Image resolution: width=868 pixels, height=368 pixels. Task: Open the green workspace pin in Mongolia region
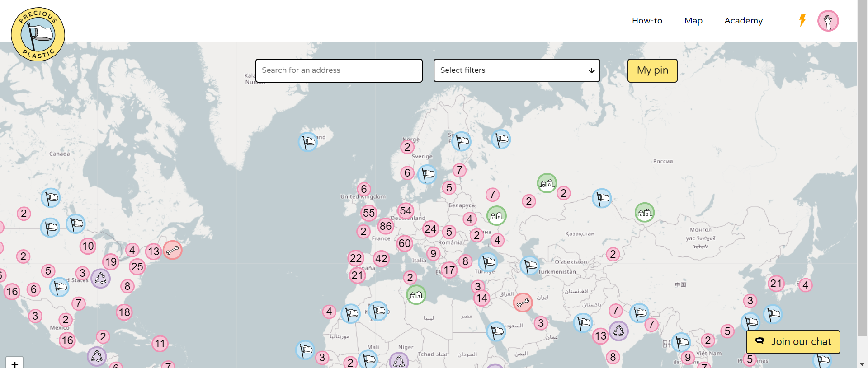pyautogui.click(x=644, y=212)
